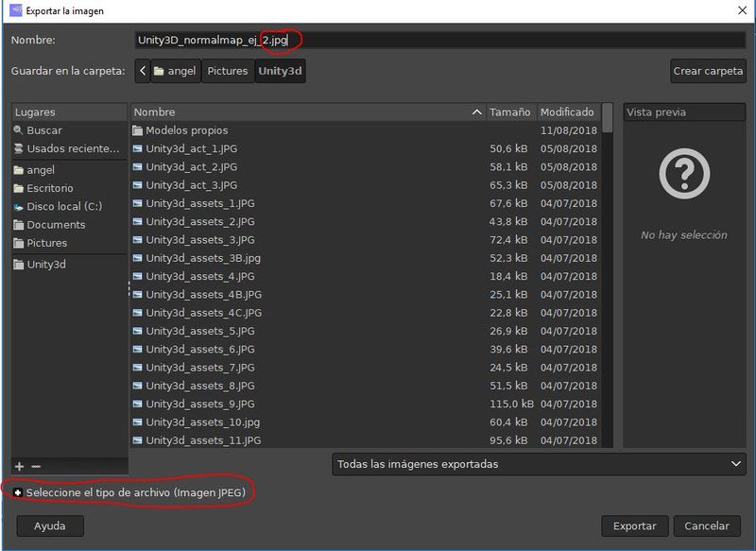Viewport: 756px width, 551px height.
Task: Expand Seleccione el tipo de archivo section
Action: [x=18, y=492]
